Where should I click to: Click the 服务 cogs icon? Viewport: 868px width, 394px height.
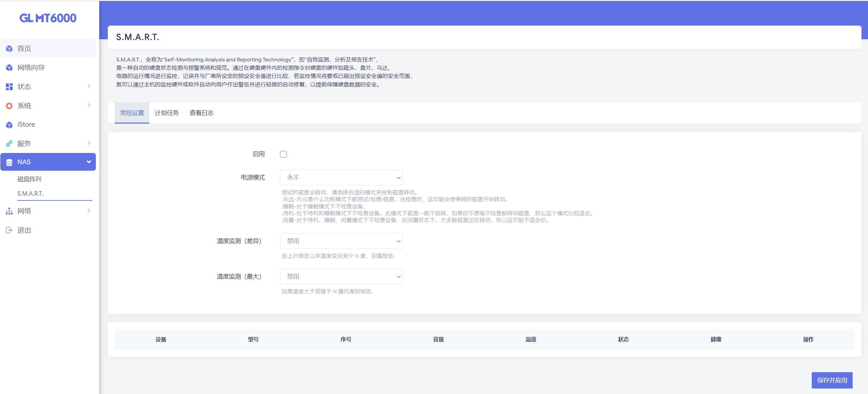tap(9, 144)
